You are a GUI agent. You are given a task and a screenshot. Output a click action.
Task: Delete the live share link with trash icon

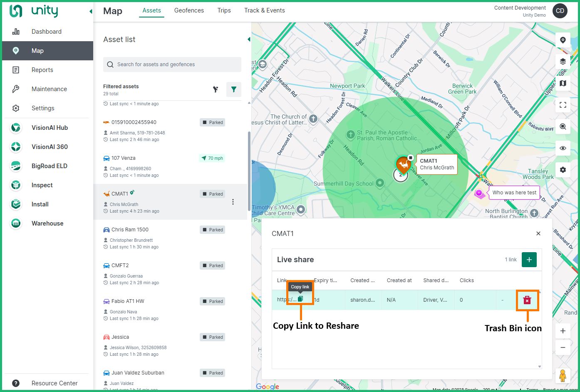tap(527, 300)
